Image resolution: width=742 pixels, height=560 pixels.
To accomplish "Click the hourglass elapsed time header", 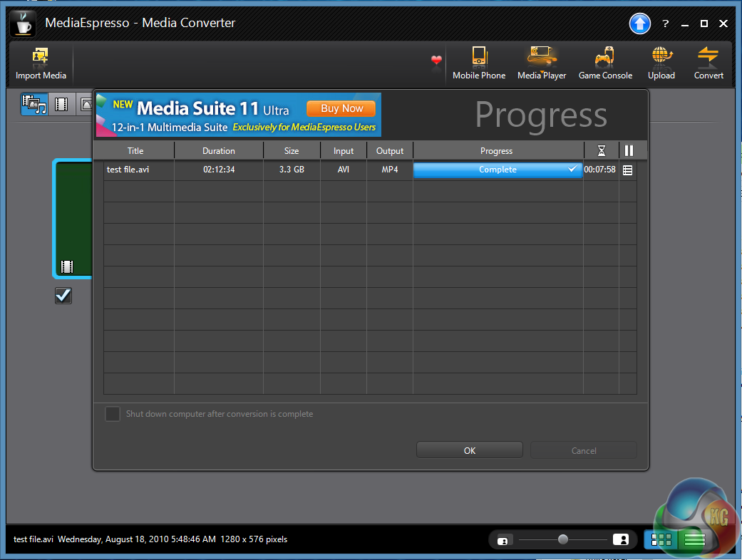I will pos(601,151).
